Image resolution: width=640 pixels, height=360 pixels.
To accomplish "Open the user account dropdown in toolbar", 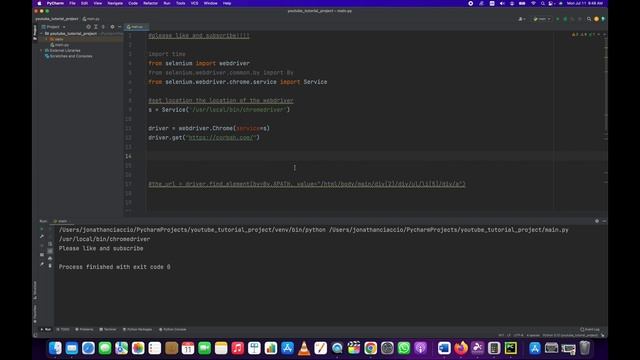I will (522, 19).
